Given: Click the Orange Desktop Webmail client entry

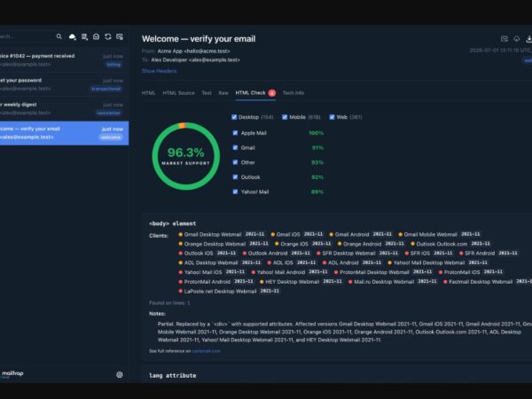Looking at the screenshot, I should 224,244.
